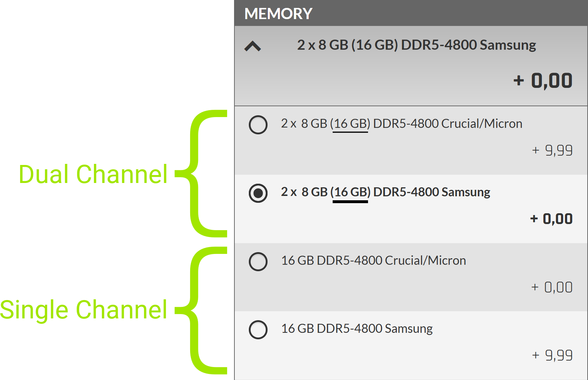Screen dimensions: 588x380
Task: Click the selected 2 x 8 GB DDR5-4800 Samsung summary text
Action: [x=416, y=45]
